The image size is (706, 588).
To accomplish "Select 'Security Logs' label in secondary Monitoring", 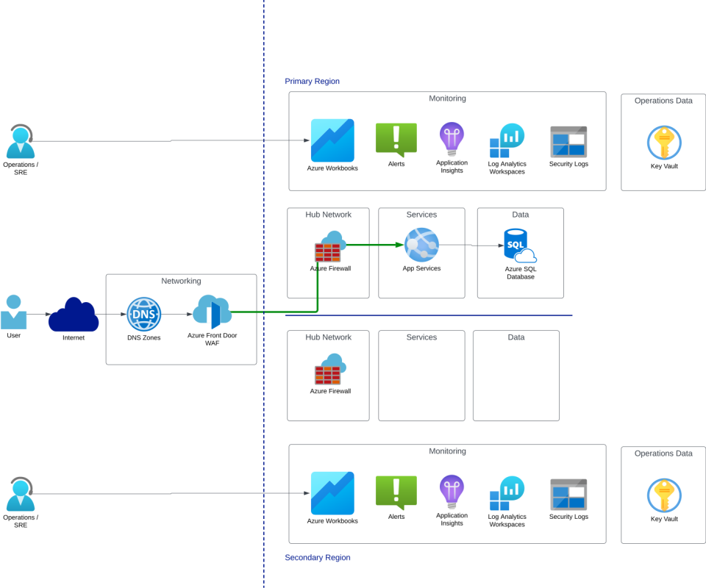I will point(568,517).
